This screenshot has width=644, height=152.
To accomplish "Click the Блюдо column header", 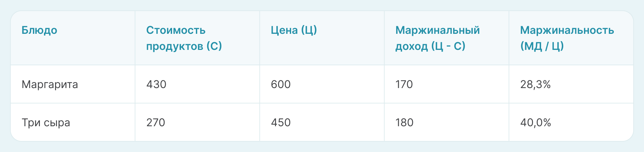I will 39,30.
